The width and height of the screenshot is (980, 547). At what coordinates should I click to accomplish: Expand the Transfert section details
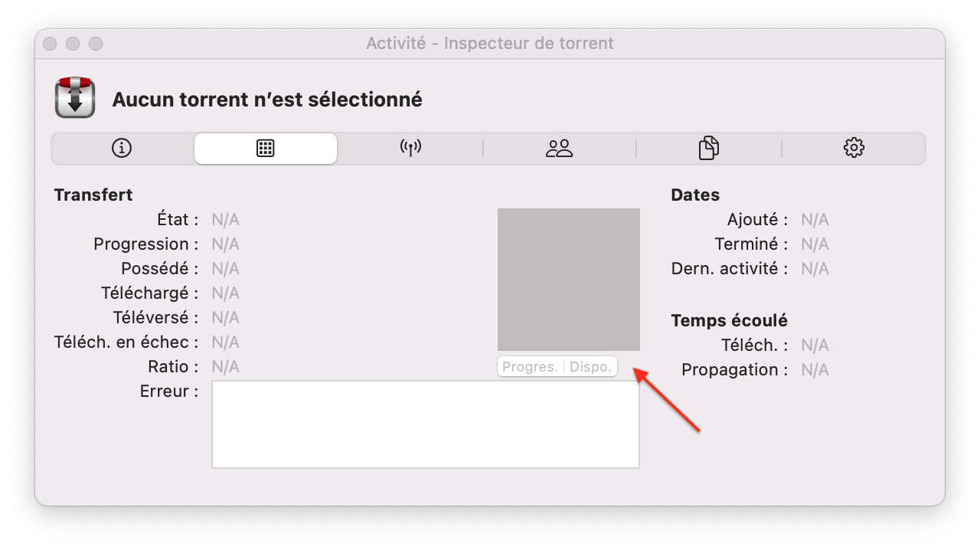pos(93,195)
